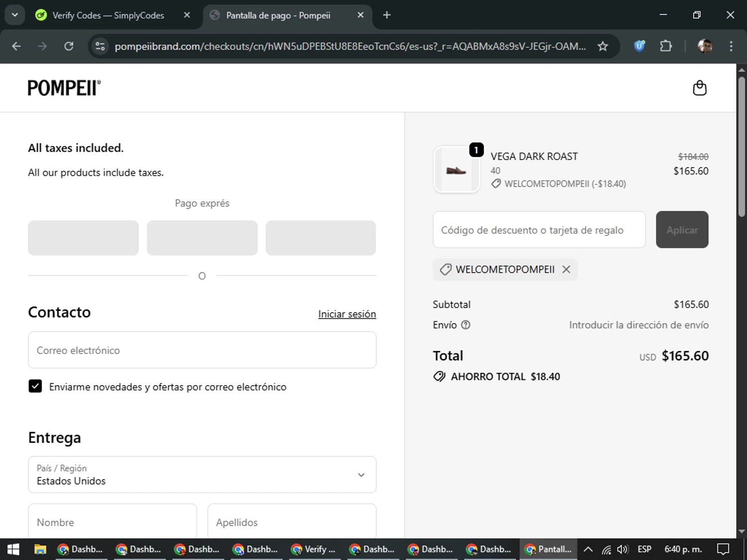Reload the checkout page
Viewport: 747px width, 560px height.
point(69,46)
